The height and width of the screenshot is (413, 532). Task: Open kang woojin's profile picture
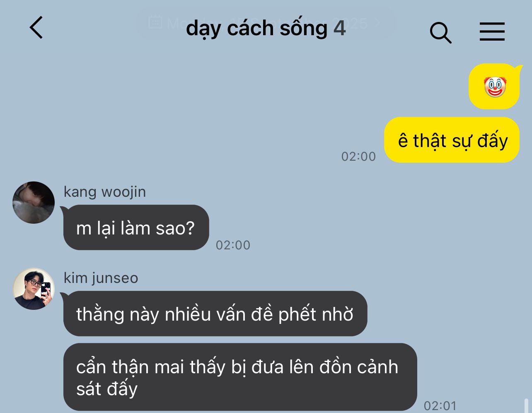coord(34,203)
